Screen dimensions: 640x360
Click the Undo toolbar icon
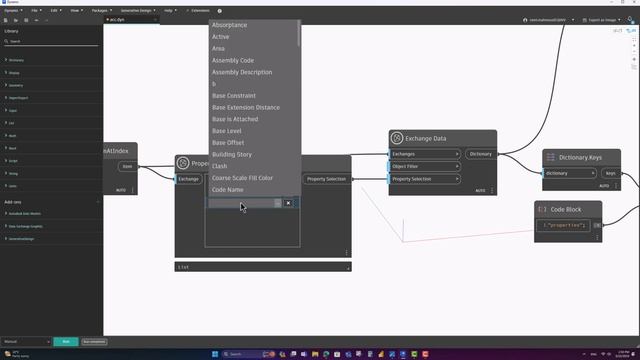(36, 20)
